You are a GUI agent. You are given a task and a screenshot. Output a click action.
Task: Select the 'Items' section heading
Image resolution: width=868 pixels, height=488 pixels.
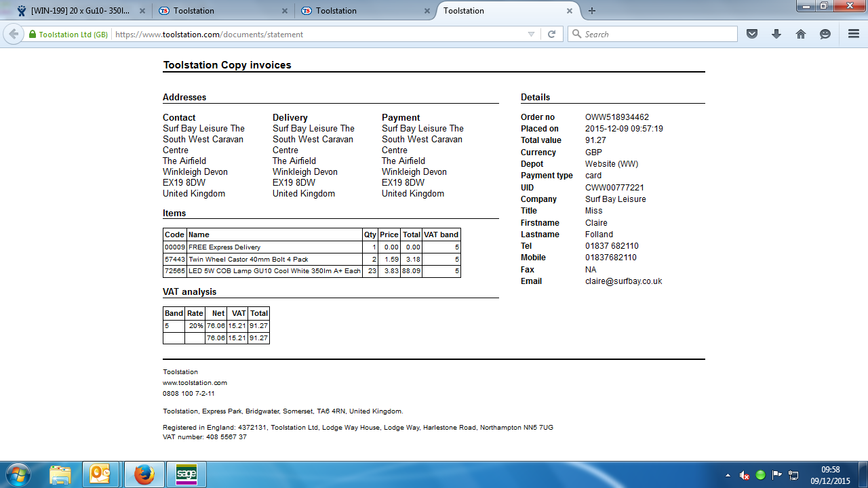pyautogui.click(x=174, y=213)
